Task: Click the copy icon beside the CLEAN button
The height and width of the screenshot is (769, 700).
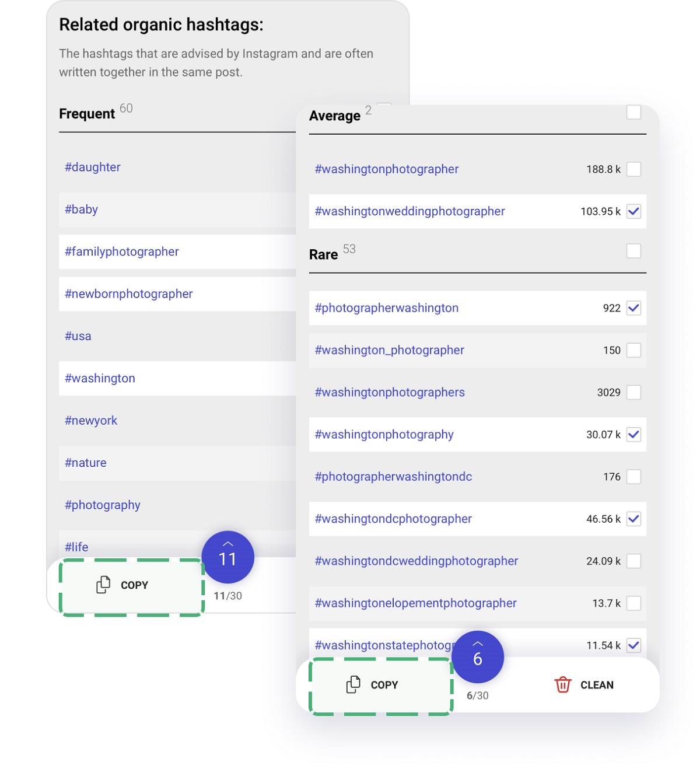Action: pyautogui.click(x=353, y=684)
